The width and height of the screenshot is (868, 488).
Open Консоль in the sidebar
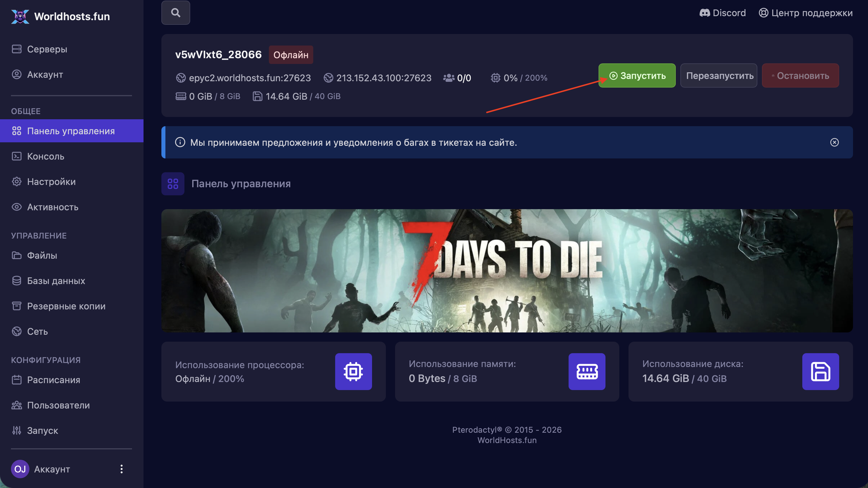pos(46,156)
